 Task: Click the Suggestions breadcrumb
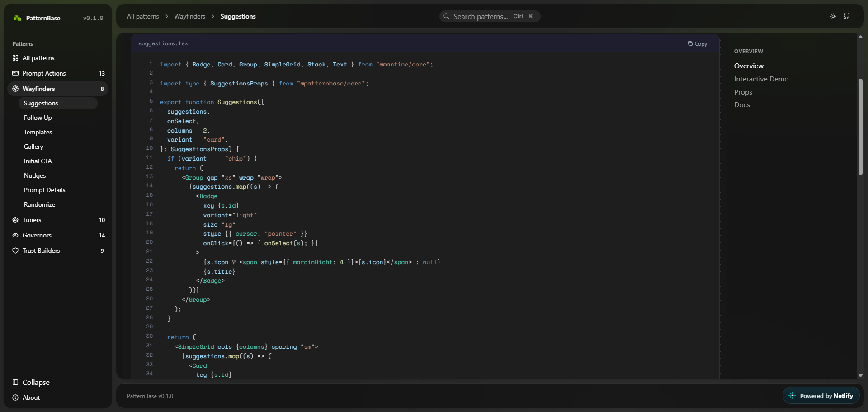[x=238, y=16]
